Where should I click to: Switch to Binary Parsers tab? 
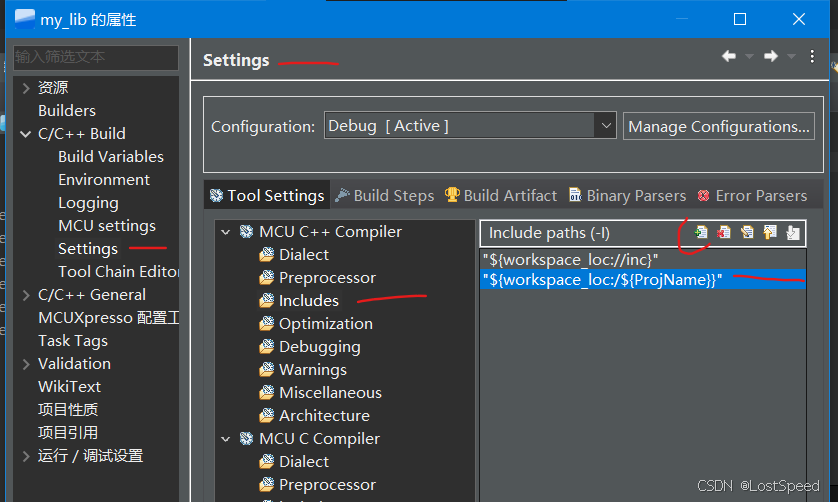pos(627,196)
